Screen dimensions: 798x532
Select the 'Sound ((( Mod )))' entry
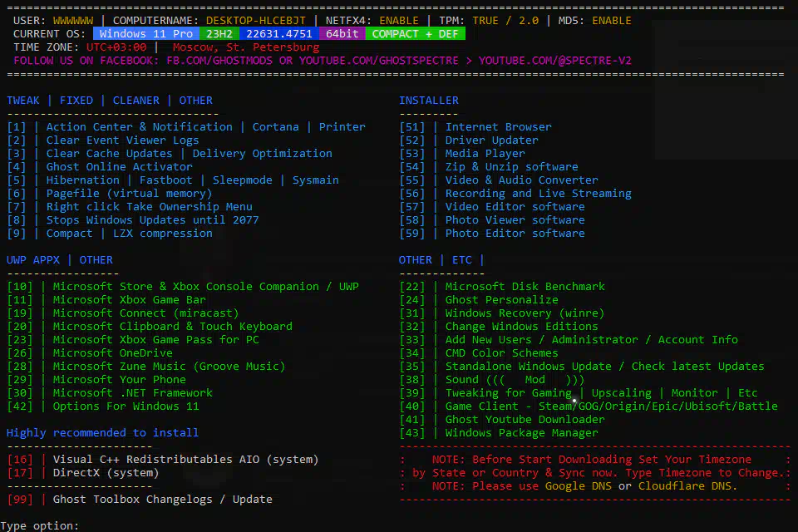(493, 379)
